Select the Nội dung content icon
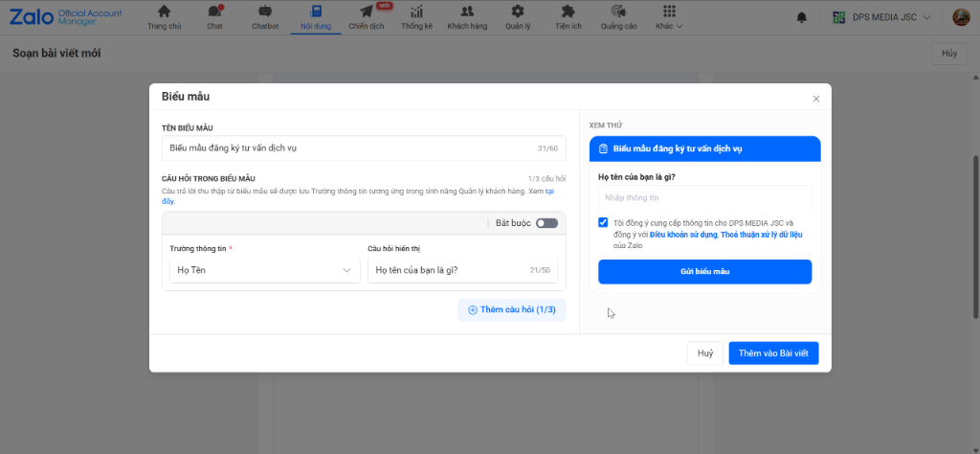This screenshot has width=980, height=454. [316, 11]
